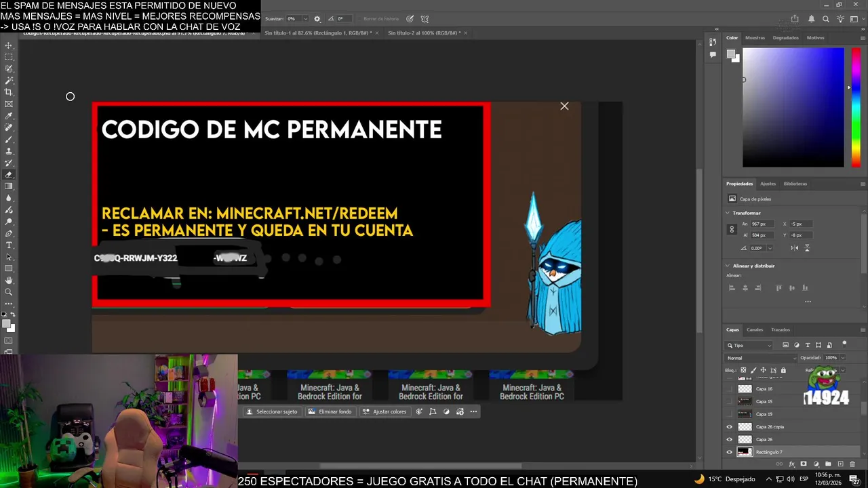Click the layer effects fx icon
Viewport: 868px width, 488px height.
point(791,464)
